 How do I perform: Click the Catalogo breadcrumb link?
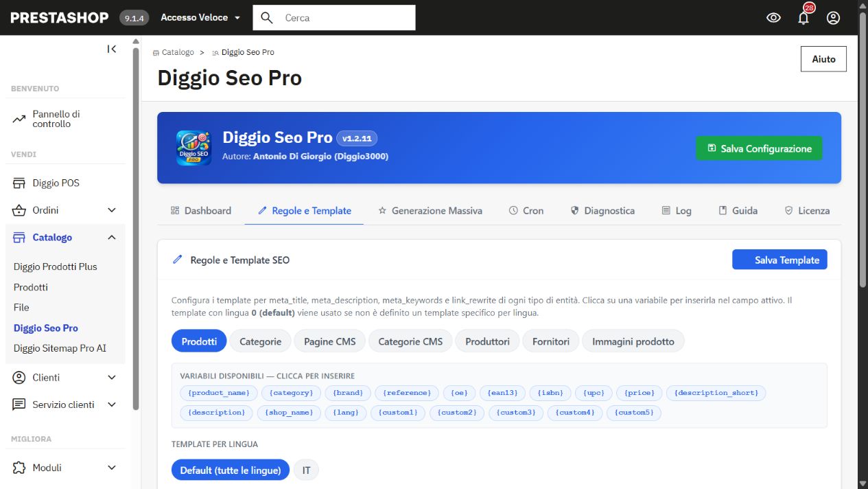(178, 52)
